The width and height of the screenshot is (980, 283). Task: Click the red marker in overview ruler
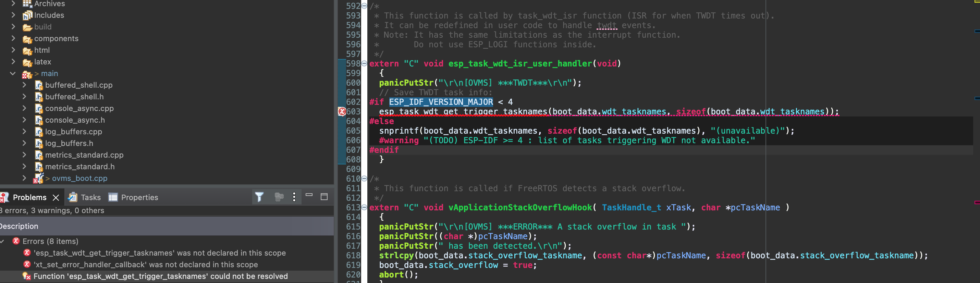[977, 202]
